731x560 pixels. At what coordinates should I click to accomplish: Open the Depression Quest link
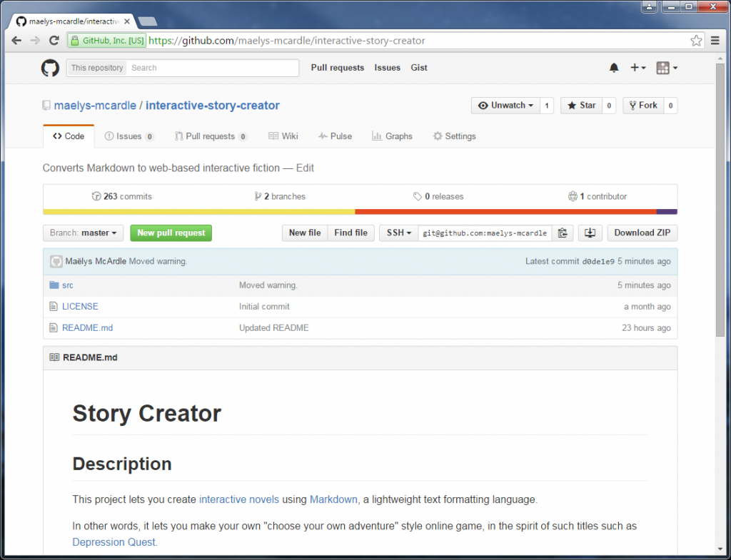tap(114, 542)
